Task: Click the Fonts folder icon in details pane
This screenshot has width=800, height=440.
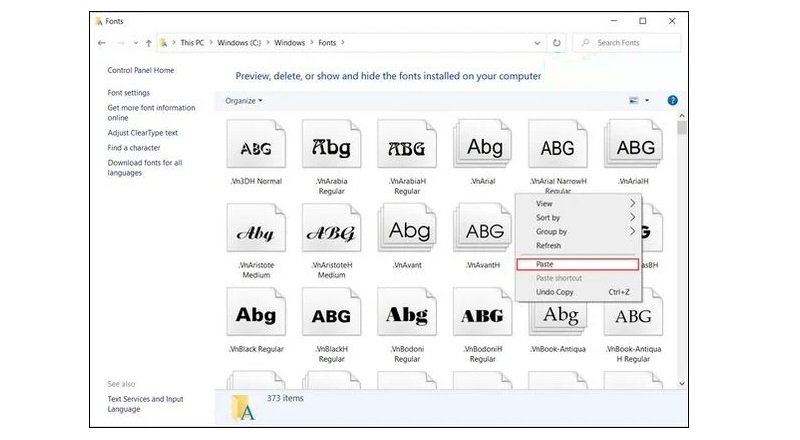Action: coord(243,408)
